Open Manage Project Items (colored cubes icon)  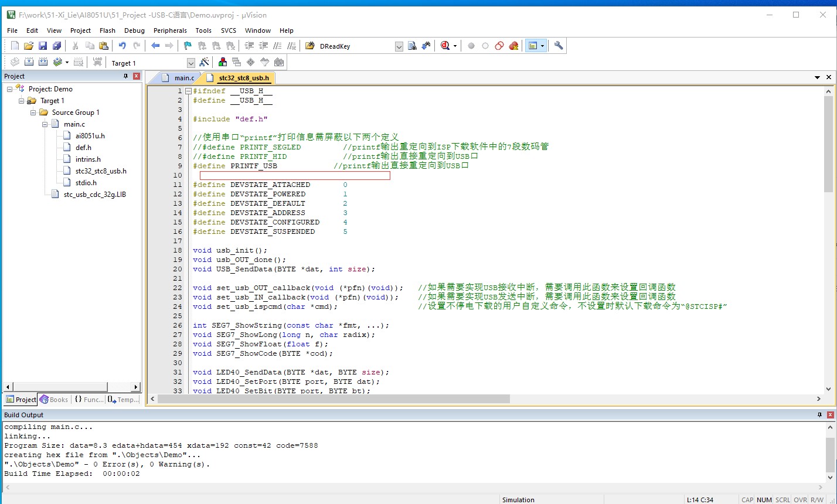point(223,62)
